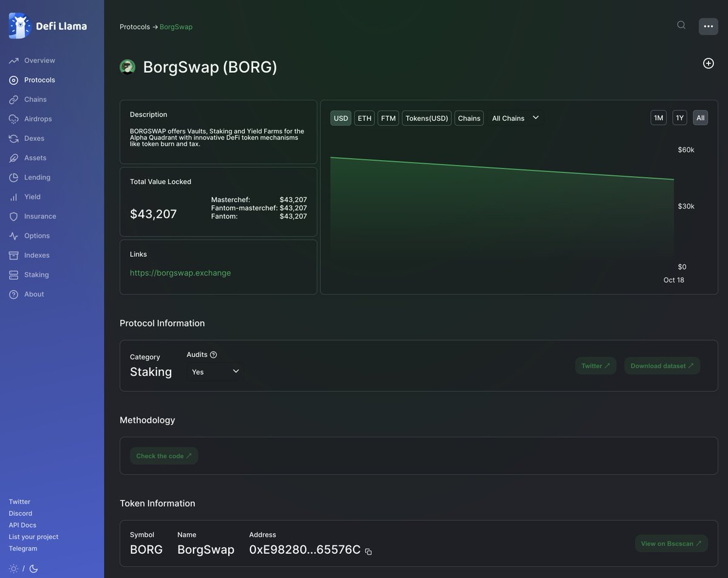Screen dimensions: 728x578
Task: Enable dark mode with the moon icon
Action: (x=33, y=569)
